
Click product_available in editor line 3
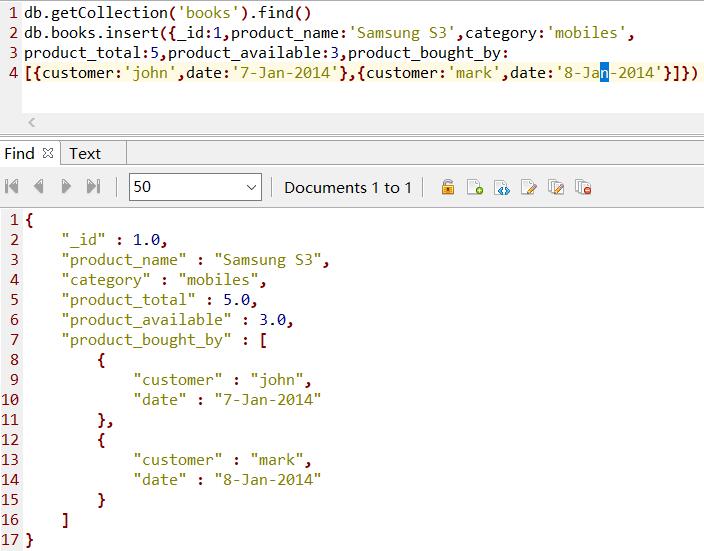[244, 53]
